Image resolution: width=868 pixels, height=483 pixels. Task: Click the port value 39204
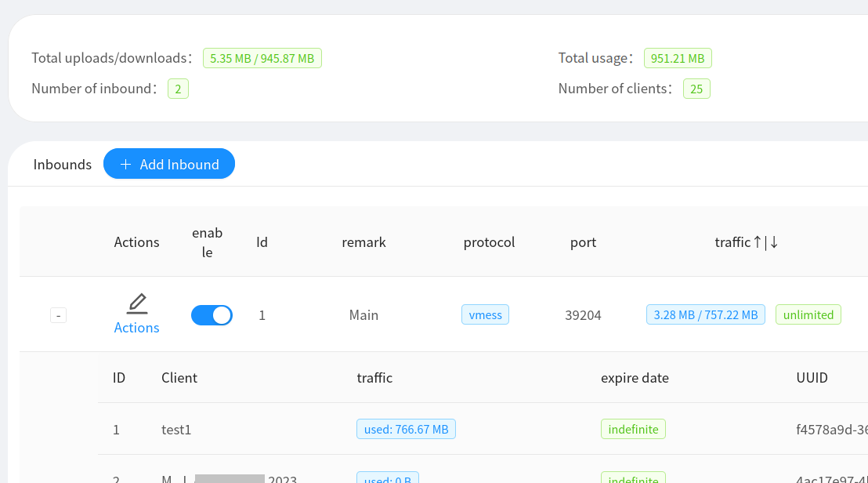click(x=583, y=315)
